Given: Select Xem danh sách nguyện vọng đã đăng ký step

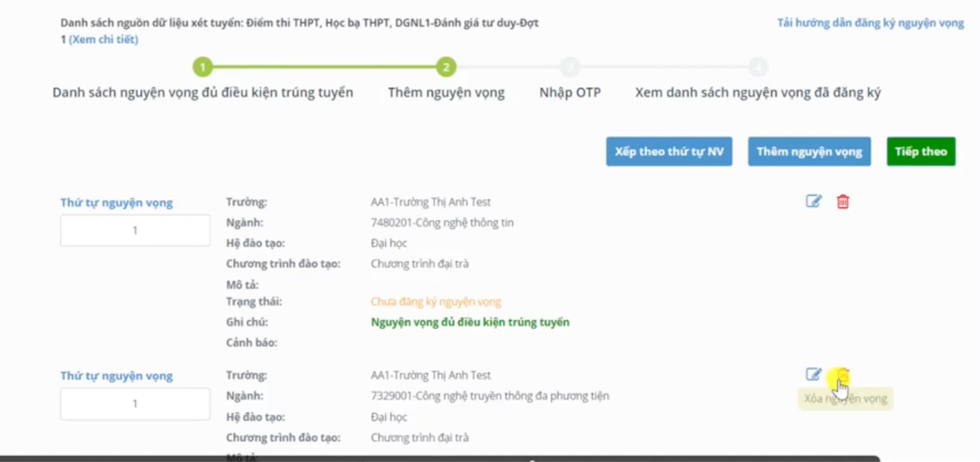Looking at the screenshot, I should point(757,93).
